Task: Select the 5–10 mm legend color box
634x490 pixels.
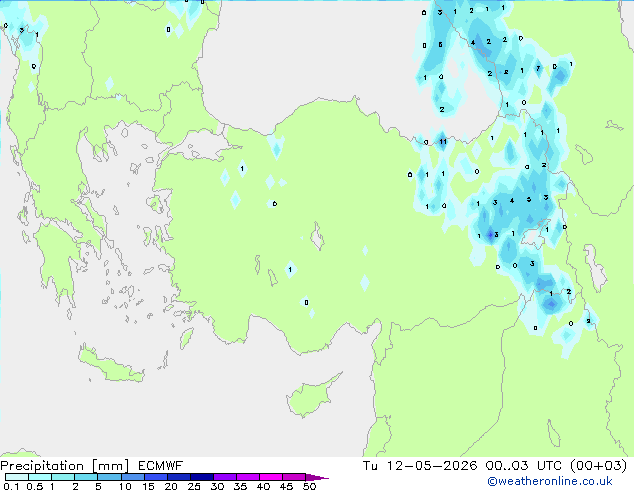Action: tap(109, 477)
